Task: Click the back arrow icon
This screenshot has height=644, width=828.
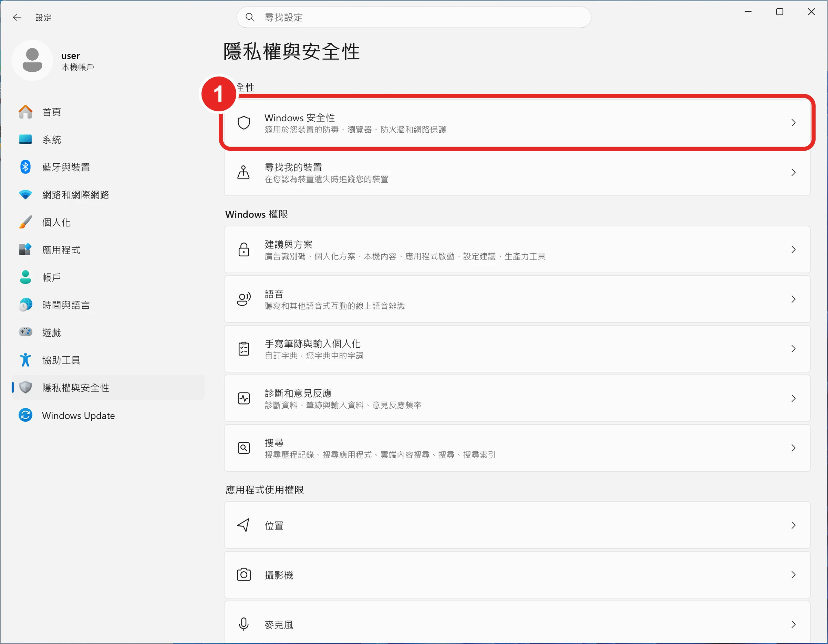Action: tap(17, 18)
